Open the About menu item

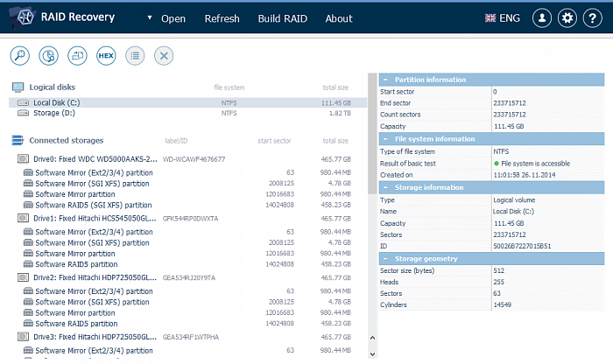click(x=339, y=18)
